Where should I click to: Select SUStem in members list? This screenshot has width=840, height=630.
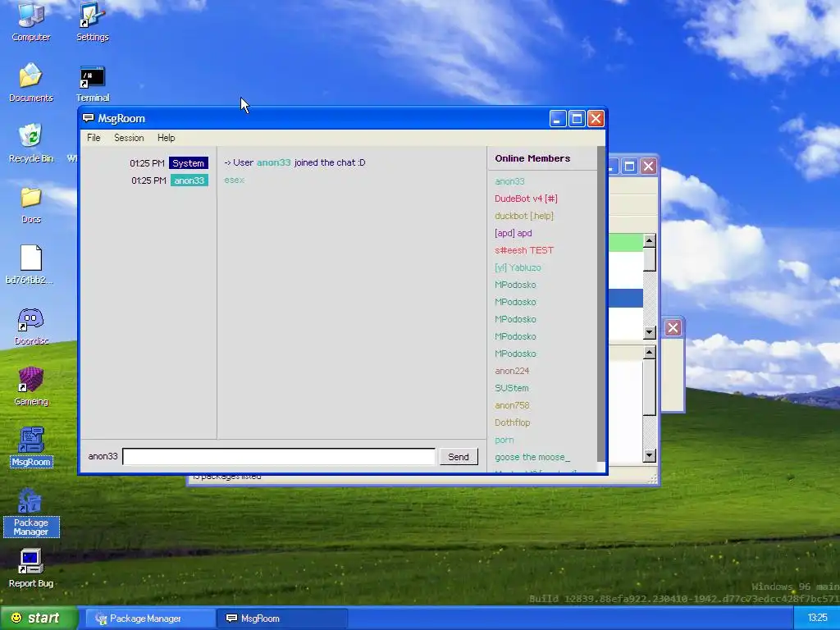pyautogui.click(x=512, y=388)
